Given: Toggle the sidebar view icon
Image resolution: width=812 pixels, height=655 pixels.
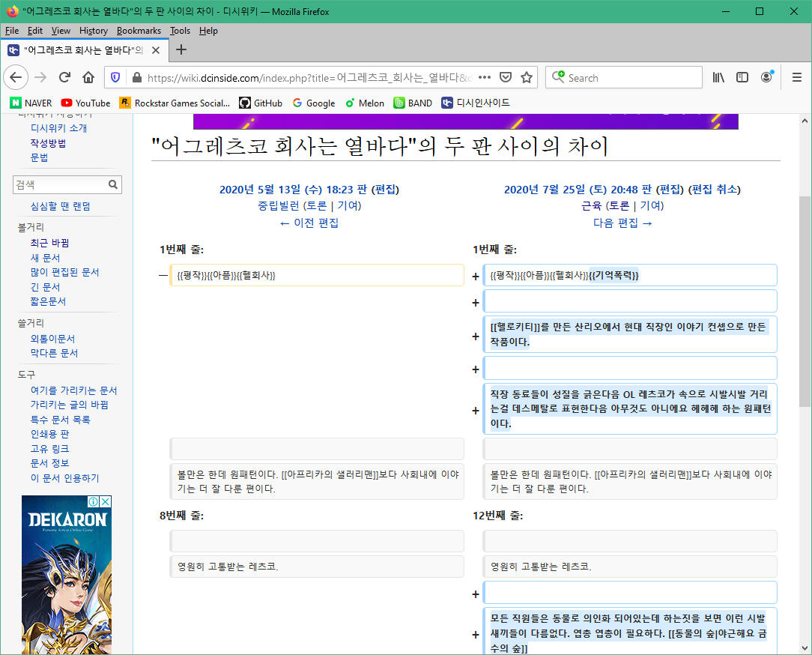Looking at the screenshot, I should (742, 77).
